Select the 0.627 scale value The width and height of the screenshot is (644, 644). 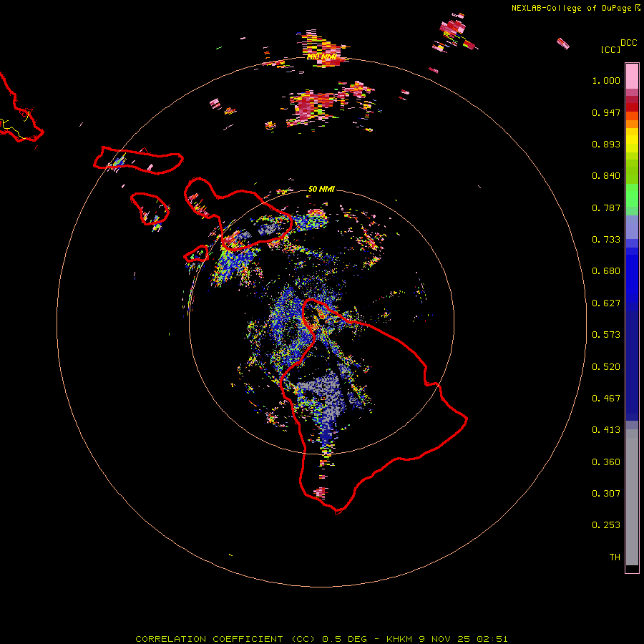pyautogui.click(x=606, y=303)
